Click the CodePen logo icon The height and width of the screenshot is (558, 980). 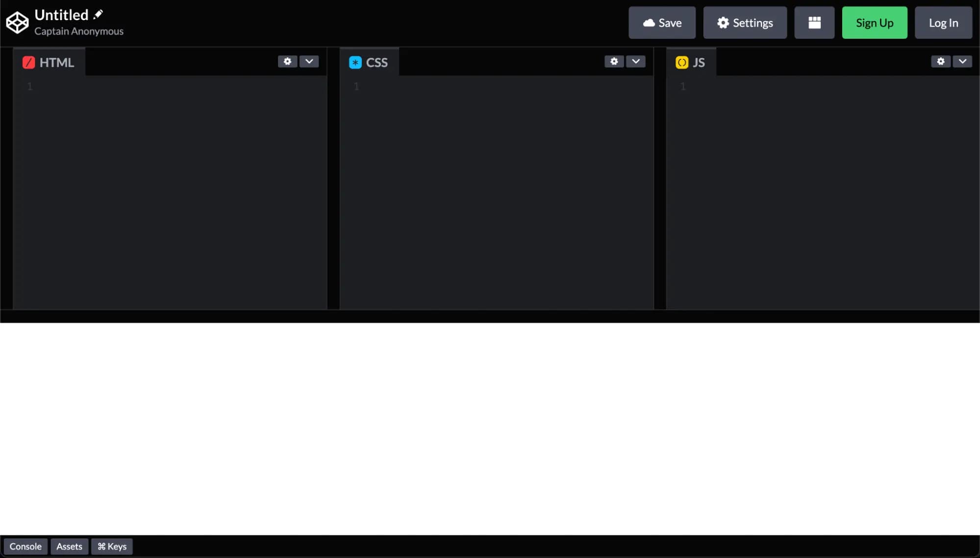click(x=17, y=22)
